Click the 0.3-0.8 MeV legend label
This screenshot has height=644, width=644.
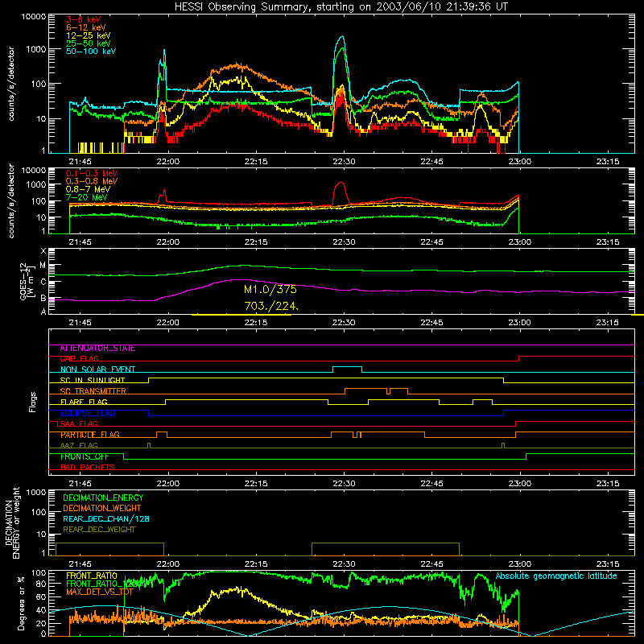coord(92,181)
